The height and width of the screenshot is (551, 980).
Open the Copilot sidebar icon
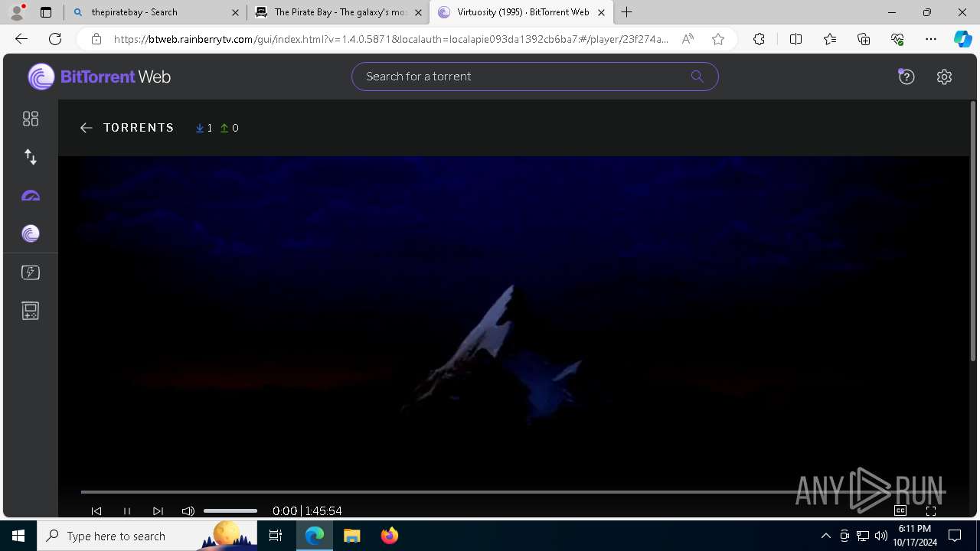click(x=962, y=39)
